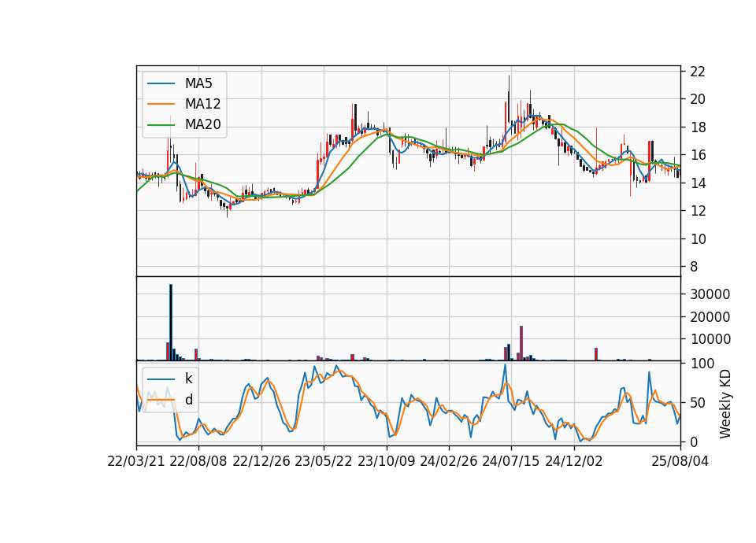Screen dimensions: 756x543
Task: Click the orange MA12 legend line
Action: tap(161, 104)
